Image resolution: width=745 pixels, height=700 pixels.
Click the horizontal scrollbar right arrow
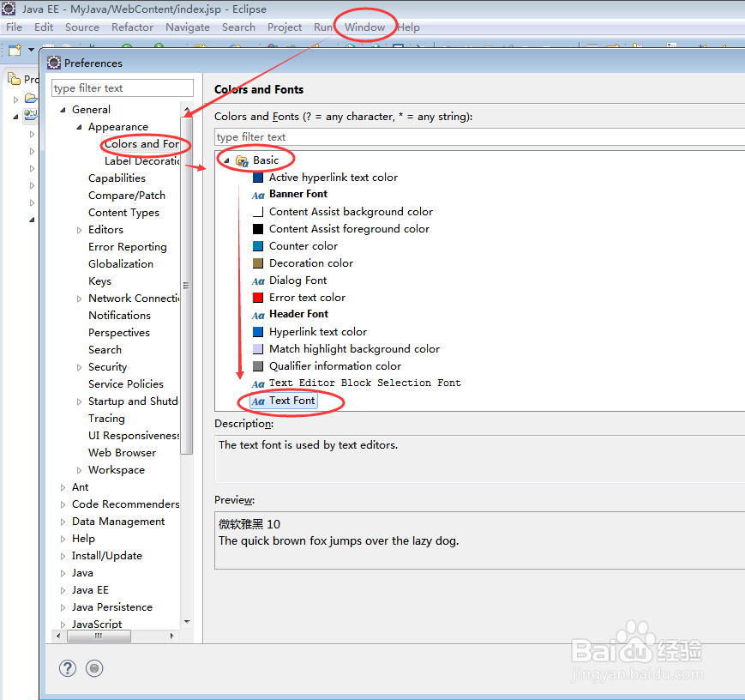pyautogui.click(x=171, y=636)
